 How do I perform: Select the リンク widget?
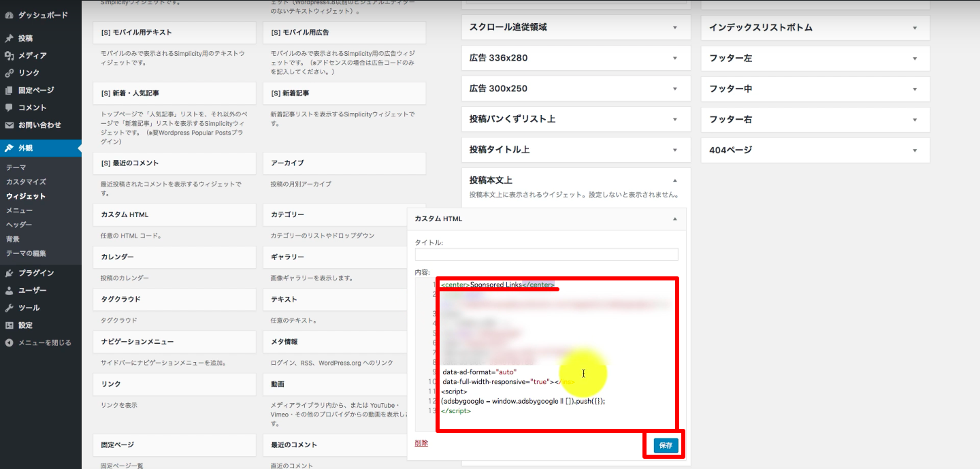tap(174, 385)
